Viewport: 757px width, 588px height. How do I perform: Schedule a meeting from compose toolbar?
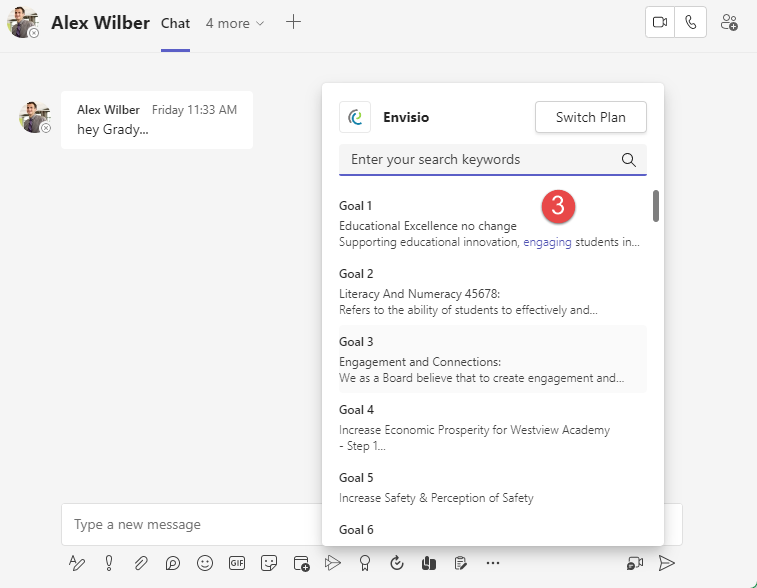click(x=301, y=563)
